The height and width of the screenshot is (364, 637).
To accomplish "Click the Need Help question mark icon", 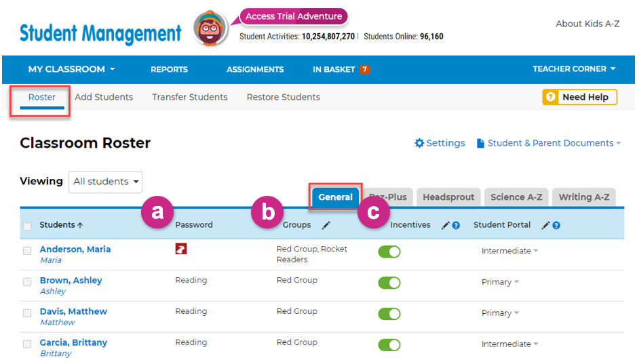I will [550, 97].
